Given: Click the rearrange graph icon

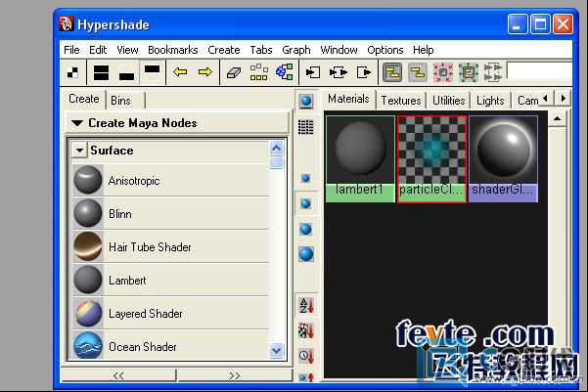Looking at the screenshot, I should (258, 72).
